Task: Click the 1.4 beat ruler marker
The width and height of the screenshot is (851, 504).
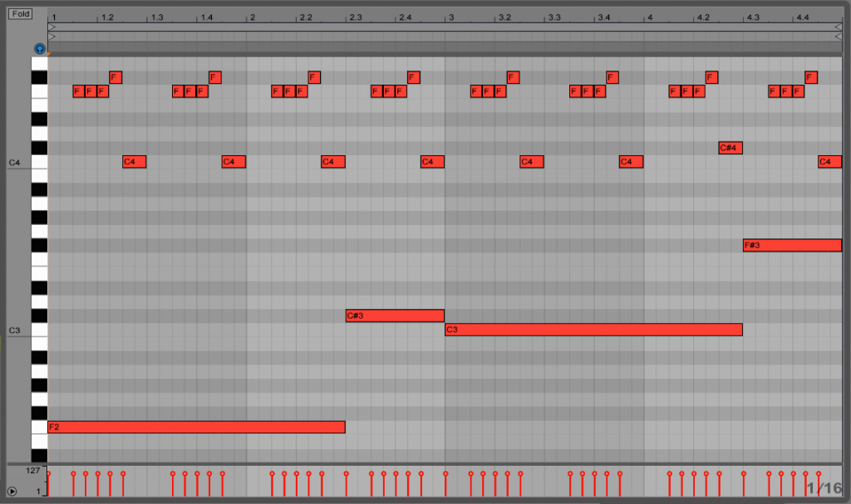Action: [x=207, y=17]
